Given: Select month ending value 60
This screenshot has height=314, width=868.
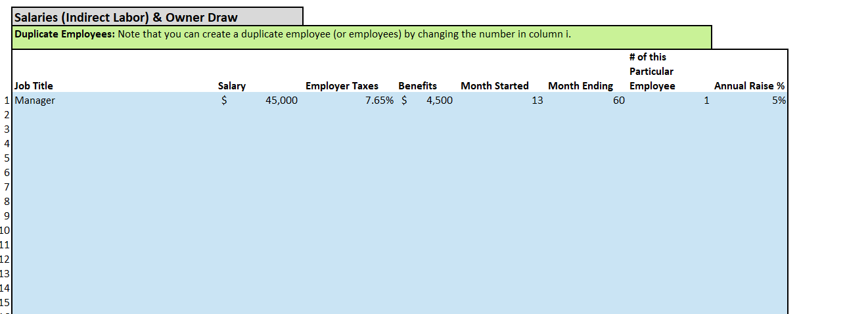Looking at the screenshot, I should point(619,101).
